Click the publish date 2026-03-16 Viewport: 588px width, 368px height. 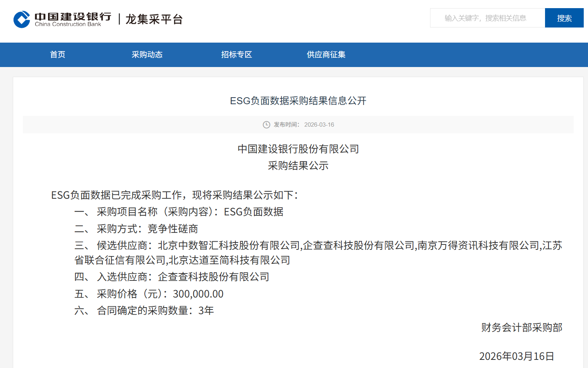pos(319,125)
